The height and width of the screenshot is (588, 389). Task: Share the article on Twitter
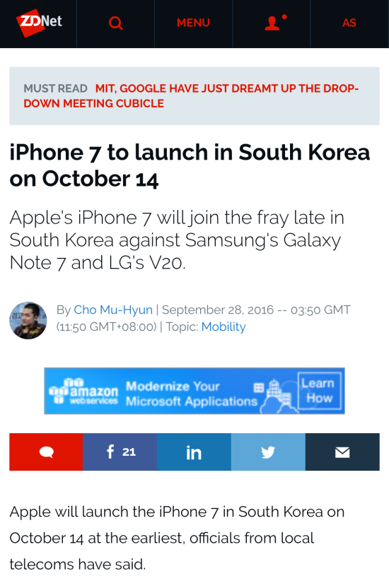[268, 452]
